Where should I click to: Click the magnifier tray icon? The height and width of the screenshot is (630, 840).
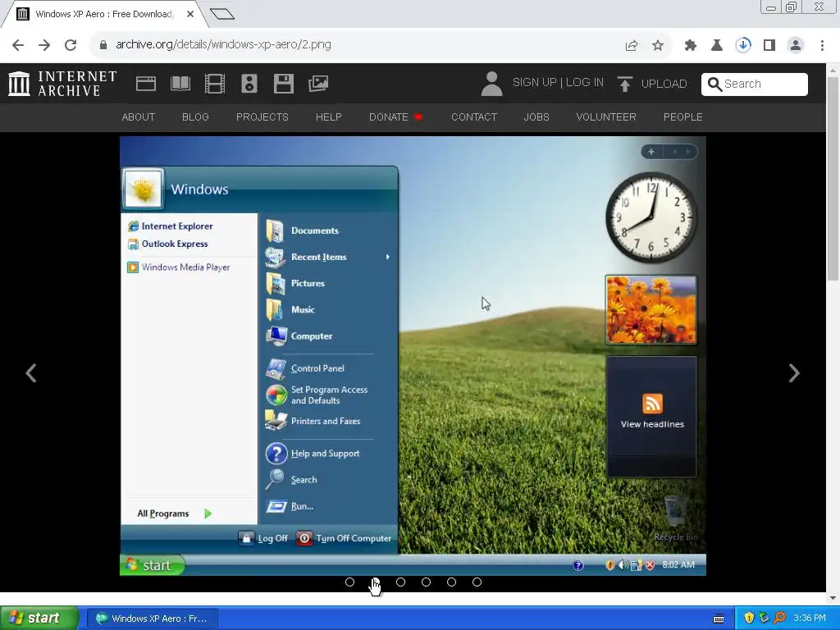(779, 619)
